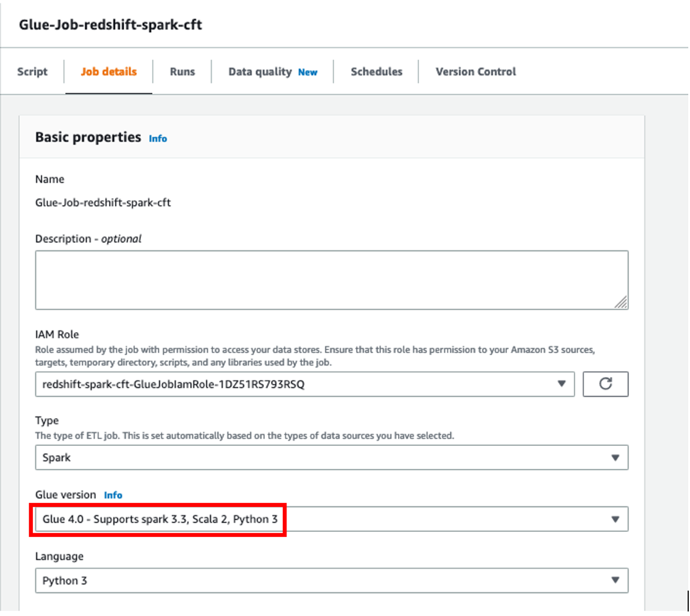690x616 pixels.
Task: Click Info link next to Glue version
Action: click(113, 495)
